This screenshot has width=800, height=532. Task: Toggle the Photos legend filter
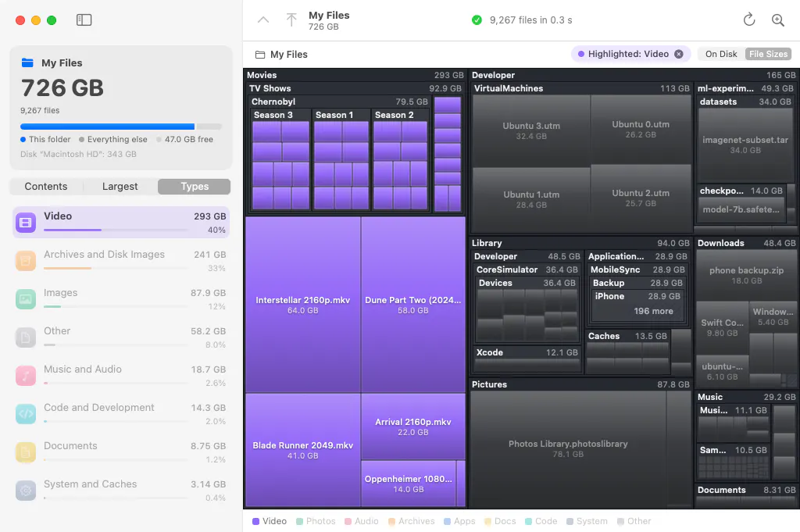(x=316, y=521)
